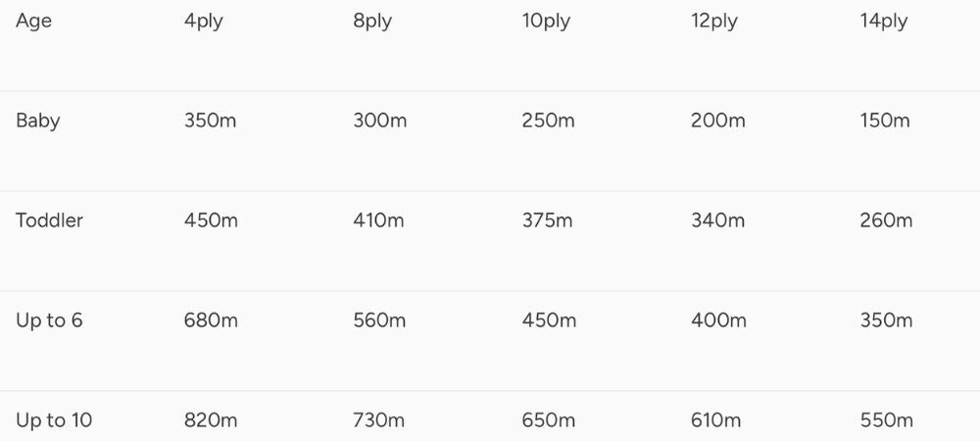Select the Up to 10 row label
The width and height of the screenshot is (980, 441).
pyautogui.click(x=54, y=420)
